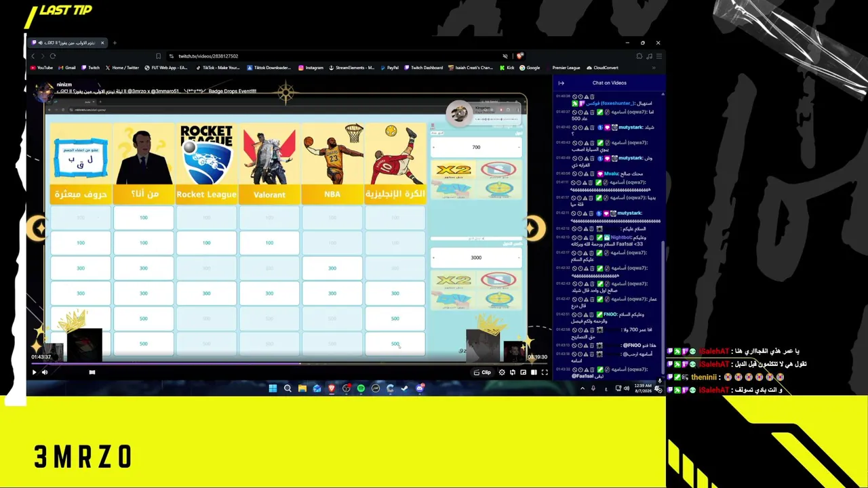This screenshot has height=488, width=868.
Task: Toggle theatre mode in video player
Action: (534, 372)
